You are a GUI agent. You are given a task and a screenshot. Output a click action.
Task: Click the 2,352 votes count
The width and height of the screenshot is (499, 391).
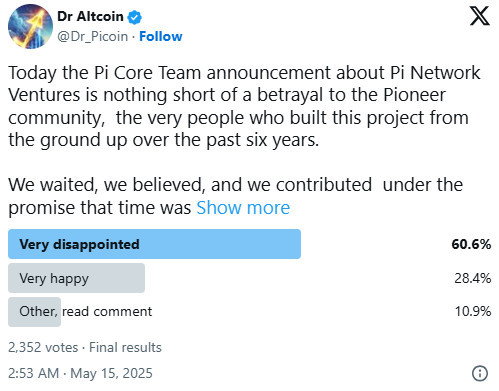(43, 347)
